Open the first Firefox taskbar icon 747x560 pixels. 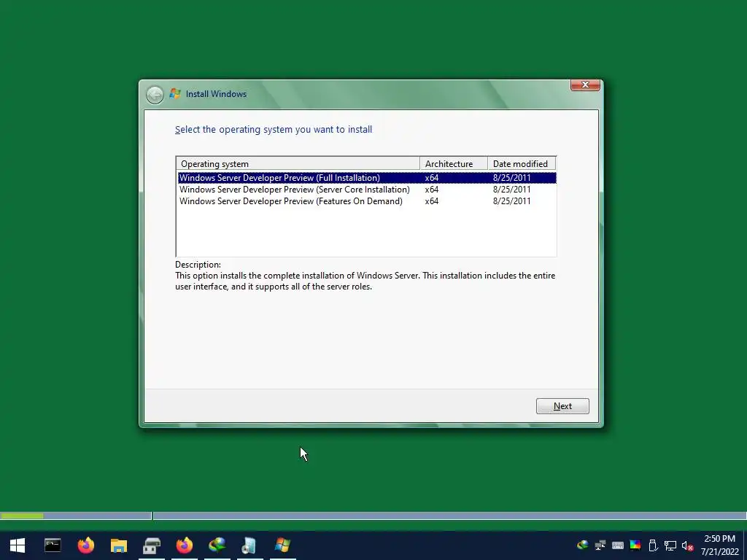coord(86,545)
